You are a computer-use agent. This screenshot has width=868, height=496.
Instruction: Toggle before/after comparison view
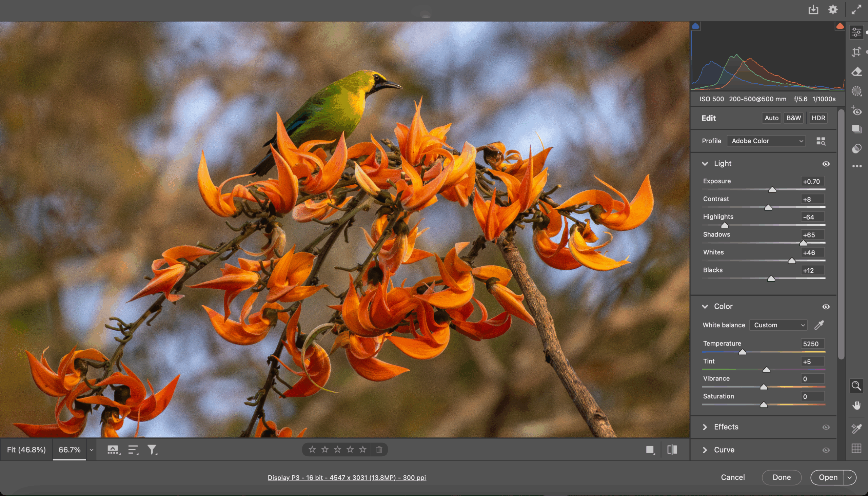[x=672, y=450]
